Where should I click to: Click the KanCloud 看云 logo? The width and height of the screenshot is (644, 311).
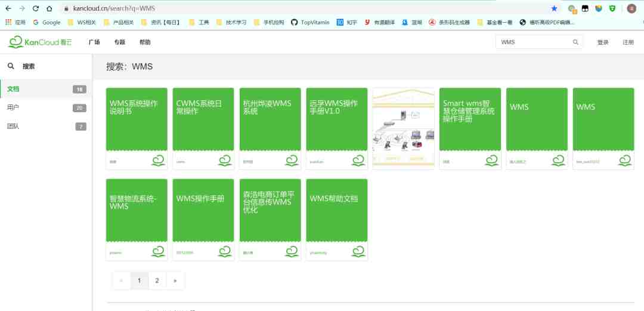[x=40, y=42]
